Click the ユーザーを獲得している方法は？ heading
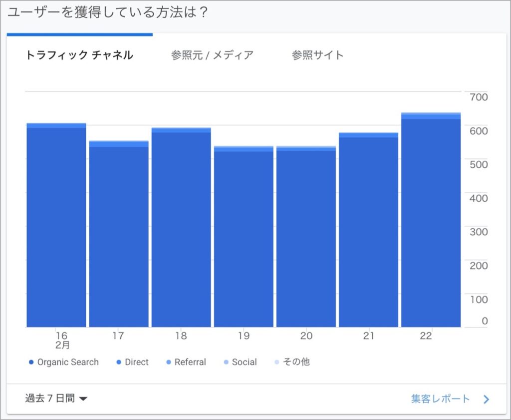The height and width of the screenshot is (420, 511). (108, 12)
